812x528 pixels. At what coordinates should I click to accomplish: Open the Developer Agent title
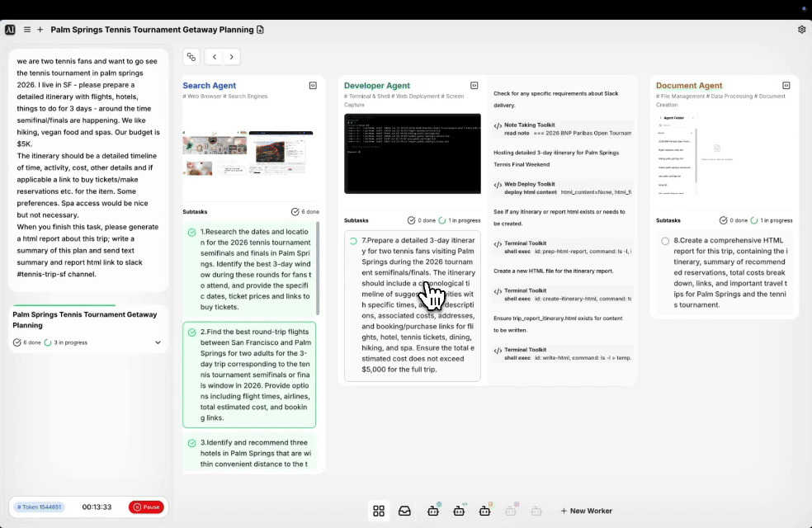(376, 86)
